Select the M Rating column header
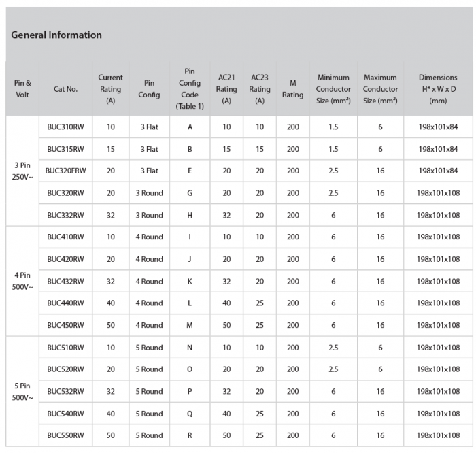 point(292,89)
